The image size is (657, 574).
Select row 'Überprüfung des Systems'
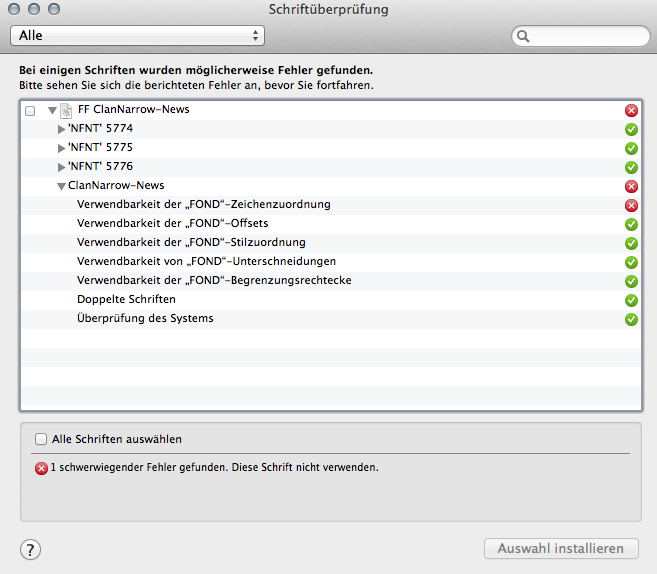[x=331, y=318]
